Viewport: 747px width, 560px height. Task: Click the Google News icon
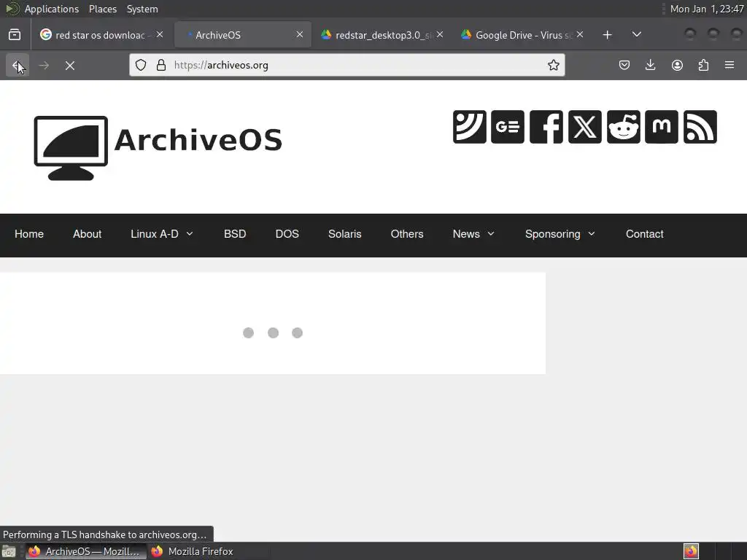[508, 127]
